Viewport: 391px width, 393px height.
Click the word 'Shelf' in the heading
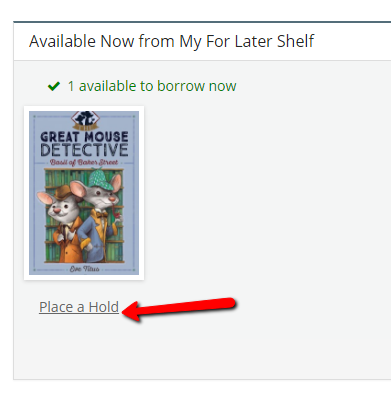(x=296, y=41)
